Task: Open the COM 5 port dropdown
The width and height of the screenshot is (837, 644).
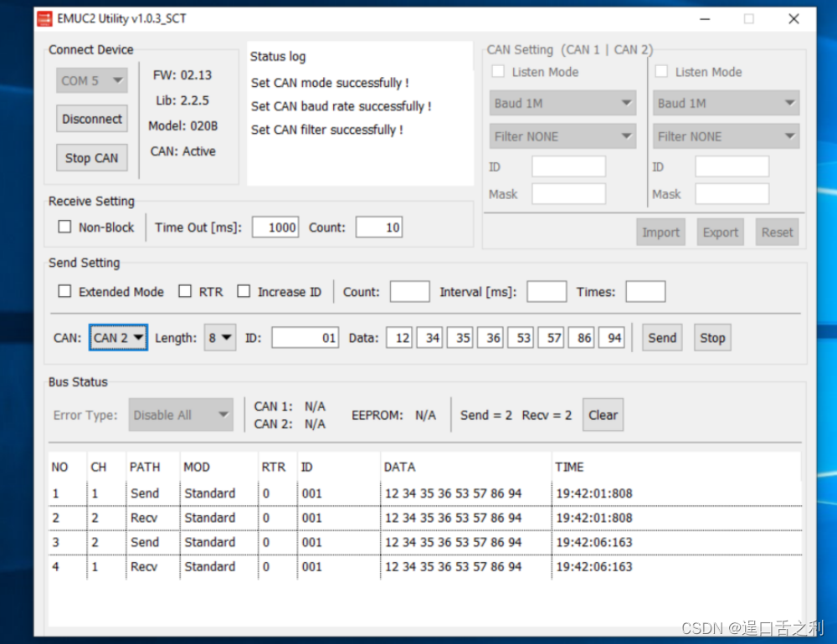Action: pyautogui.click(x=92, y=80)
